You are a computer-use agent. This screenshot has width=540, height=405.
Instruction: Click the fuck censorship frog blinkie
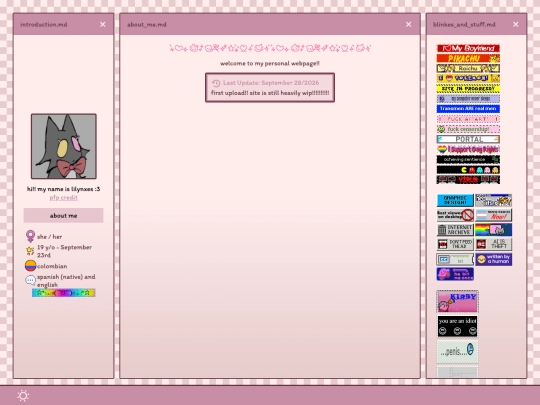pyautogui.click(x=468, y=129)
